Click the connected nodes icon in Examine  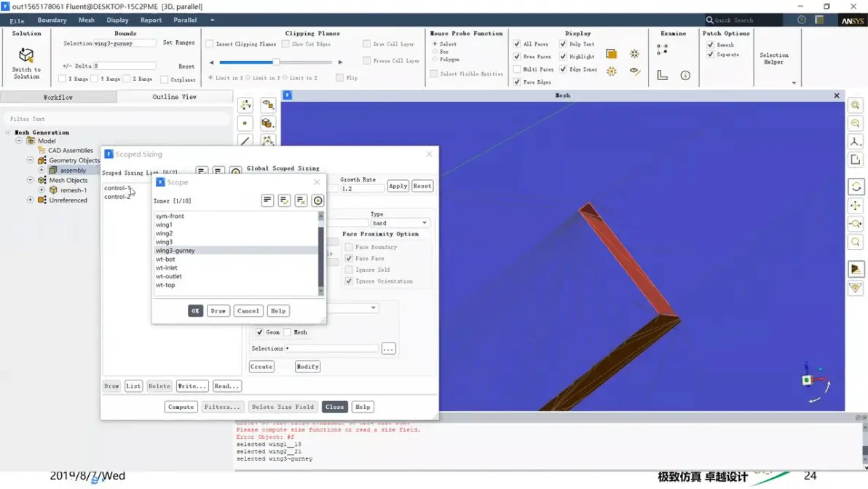(662, 50)
